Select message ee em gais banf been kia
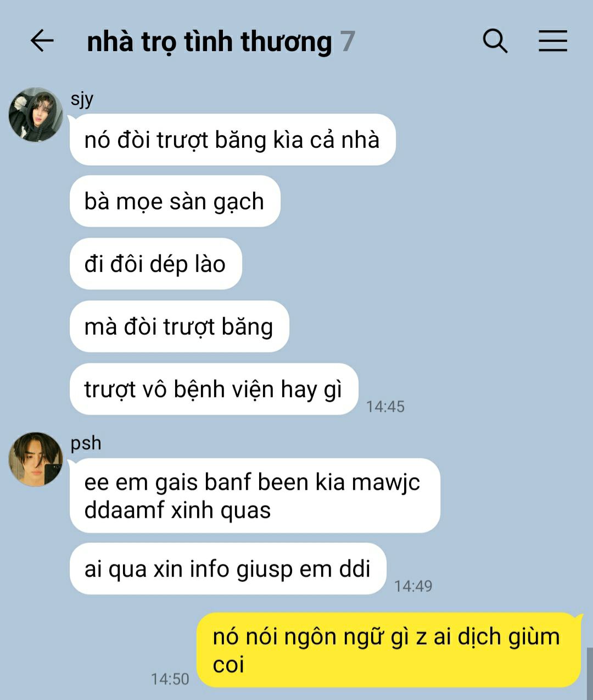This screenshot has height=700, width=593. [x=255, y=496]
